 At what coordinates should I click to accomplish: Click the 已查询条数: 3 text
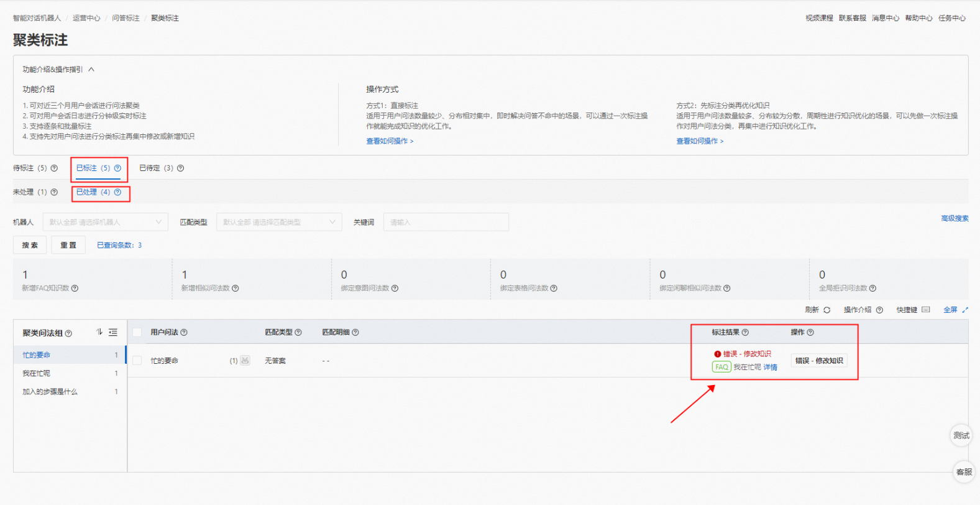click(x=119, y=245)
